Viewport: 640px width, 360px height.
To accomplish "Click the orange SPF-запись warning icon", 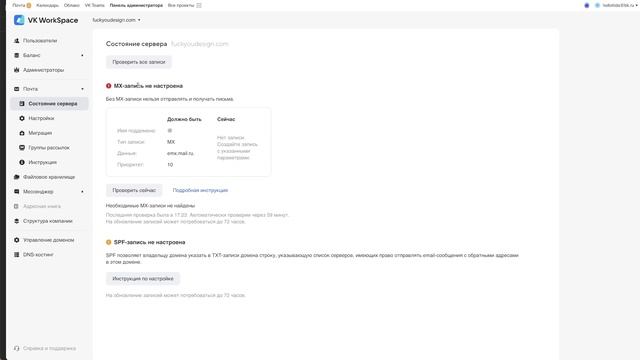I will tap(108, 242).
